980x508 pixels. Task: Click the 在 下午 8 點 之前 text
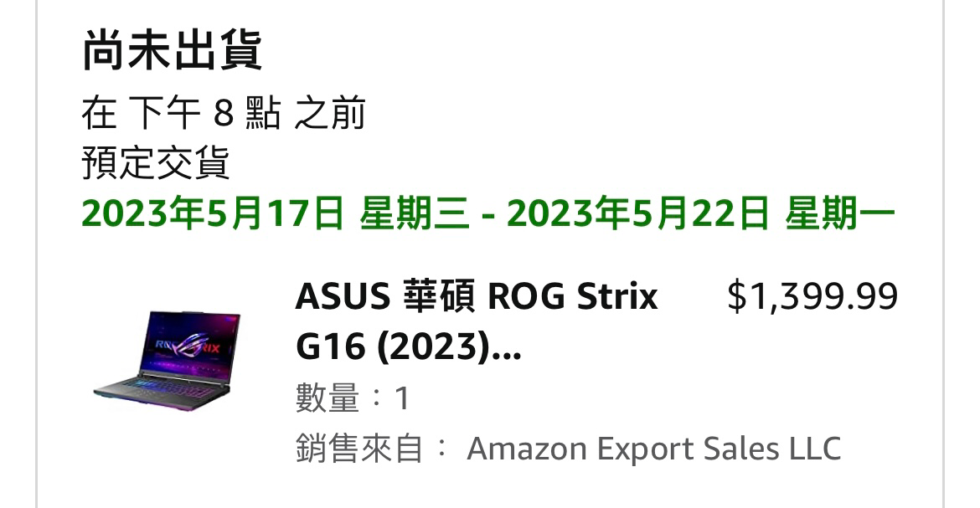tap(223, 114)
